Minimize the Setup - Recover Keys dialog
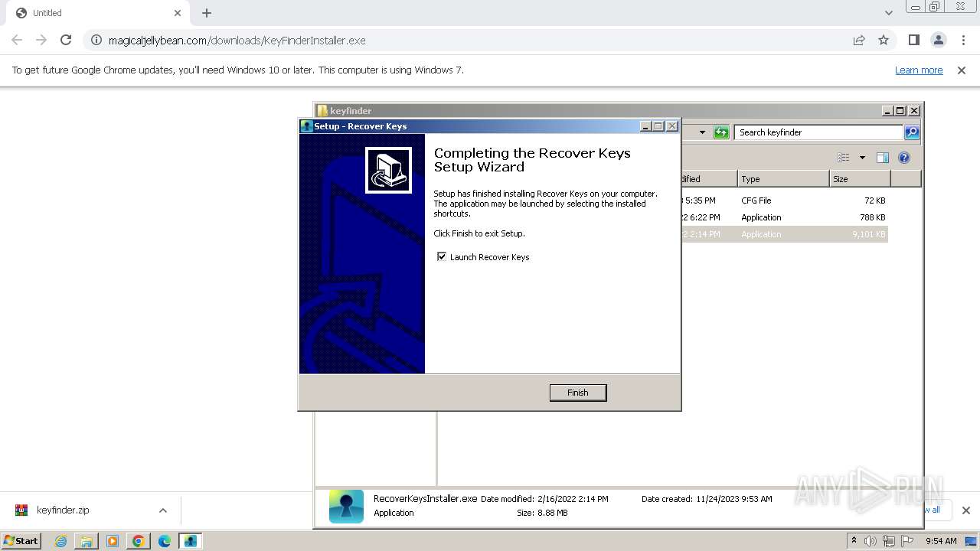The image size is (980, 551). (x=645, y=126)
